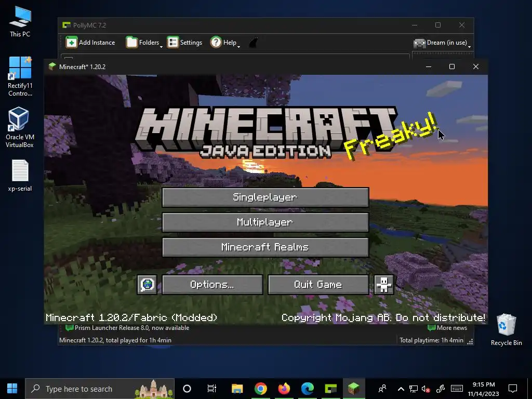Expand the Folders dropdown in PollyMC
This screenshot has width=532, height=399.
tap(144, 43)
